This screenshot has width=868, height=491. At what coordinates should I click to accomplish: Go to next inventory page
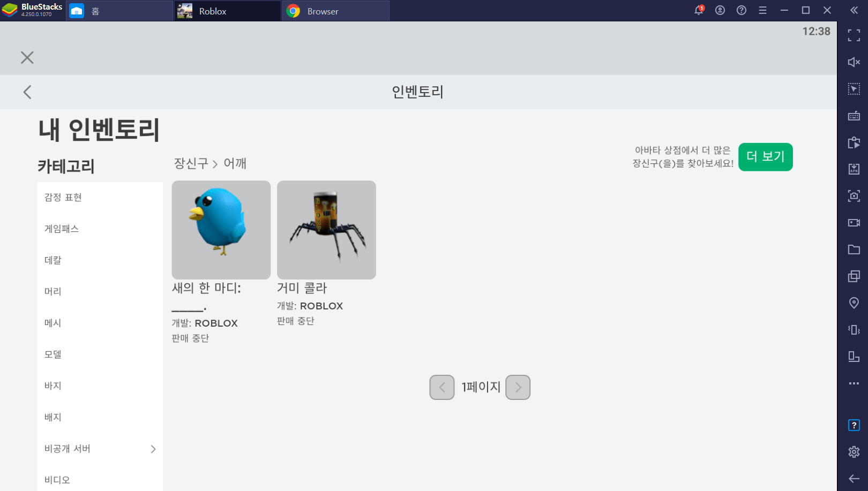(x=518, y=387)
